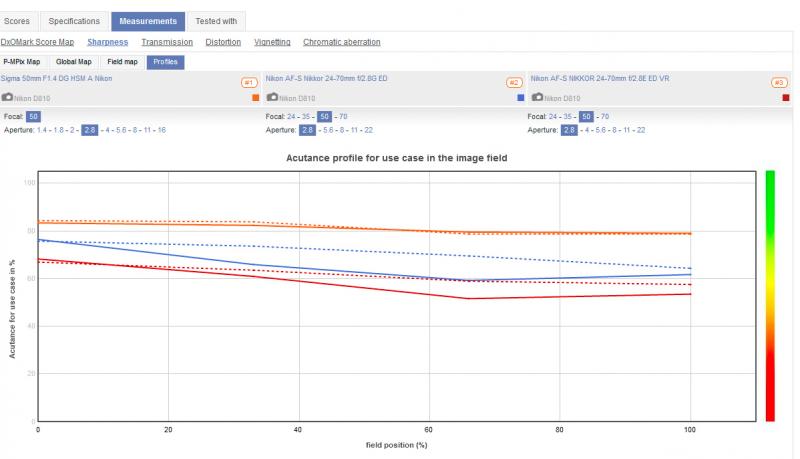The image size is (800, 459).
Task: Select aperture 8 for the f/2.8E VR lens
Action: [x=614, y=130]
